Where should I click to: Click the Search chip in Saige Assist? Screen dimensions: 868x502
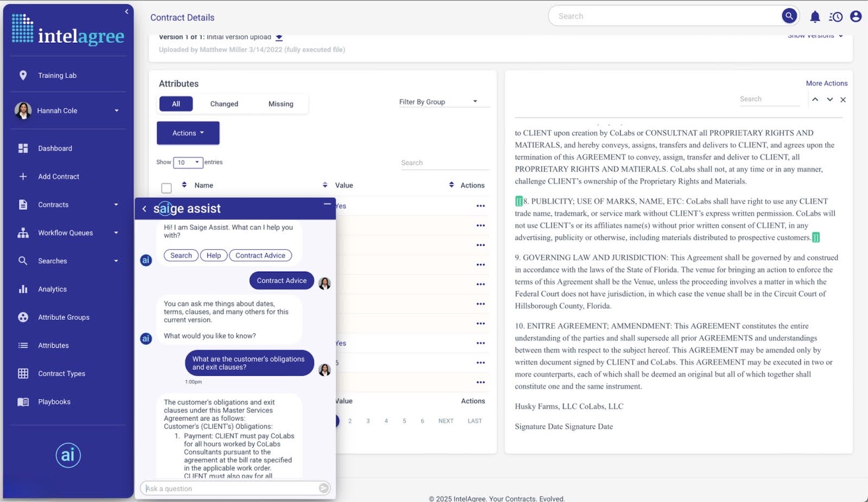[x=181, y=255]
